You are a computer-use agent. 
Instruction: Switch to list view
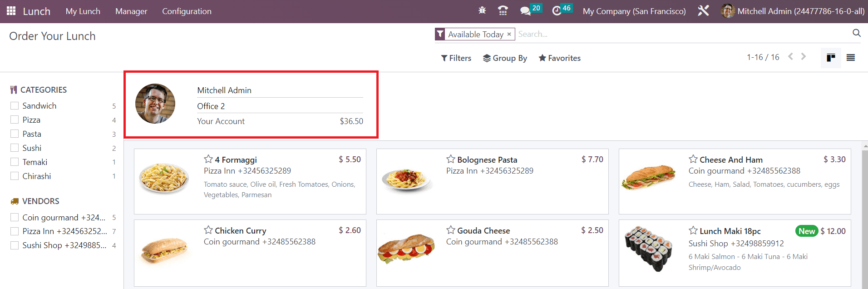851,58
